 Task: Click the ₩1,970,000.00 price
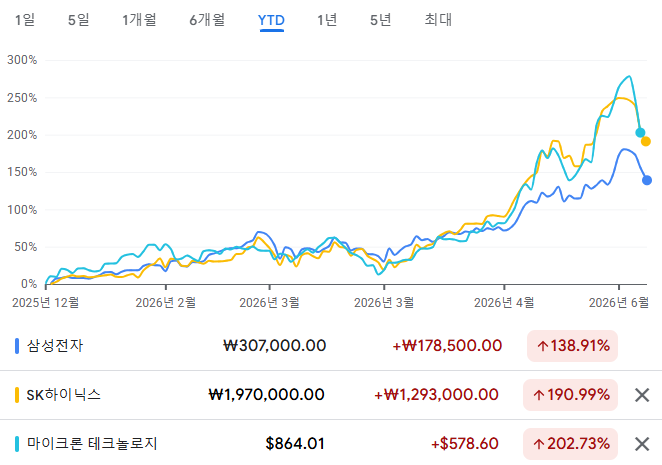tap(266, 395)
